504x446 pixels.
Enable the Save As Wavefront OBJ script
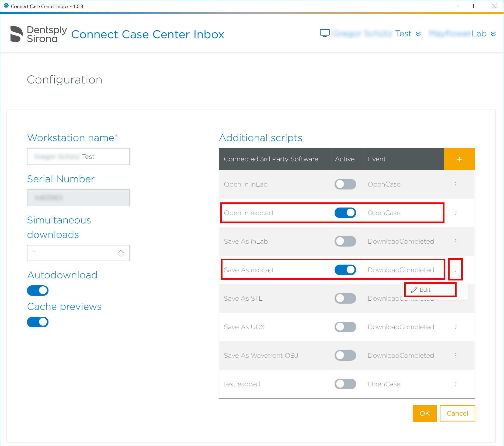pyautogui.click(x=345, y=356)
